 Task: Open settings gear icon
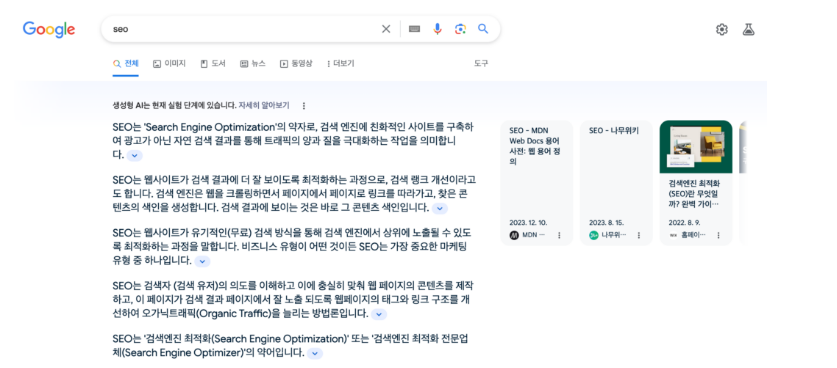click(x=722, y=29)
